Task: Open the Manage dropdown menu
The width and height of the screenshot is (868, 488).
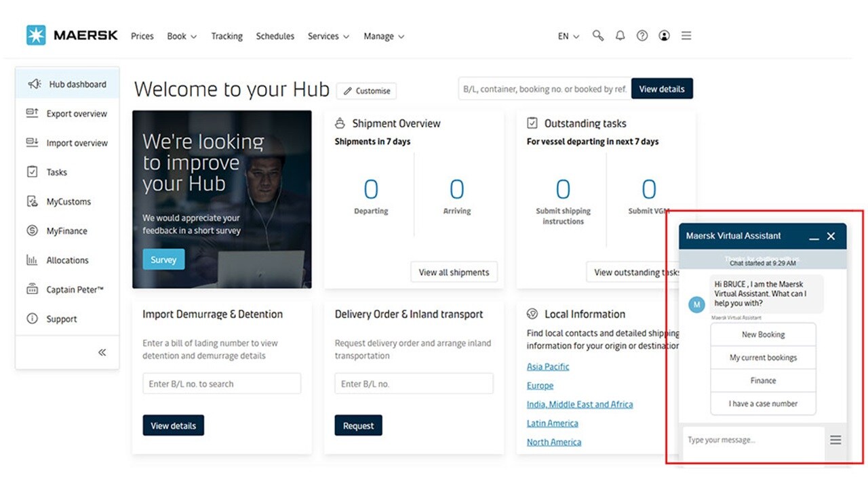Action: point(384,37)
